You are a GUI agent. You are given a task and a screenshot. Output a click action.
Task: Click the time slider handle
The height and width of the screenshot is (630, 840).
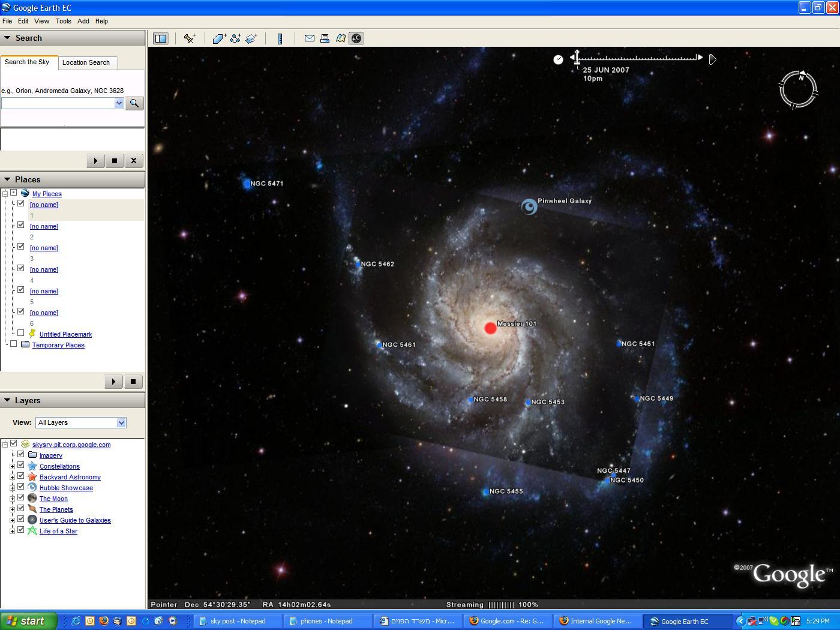[x=577, y=58]
